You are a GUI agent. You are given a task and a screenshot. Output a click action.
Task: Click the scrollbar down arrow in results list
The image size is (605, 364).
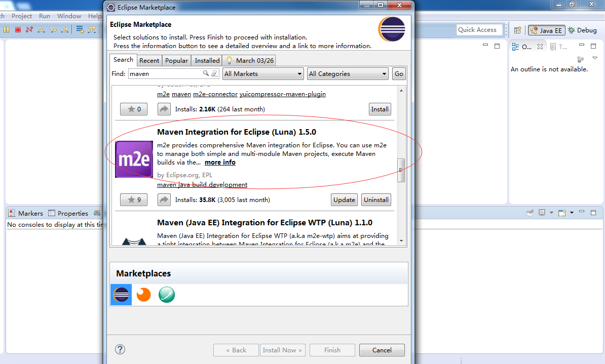[401, 240]
